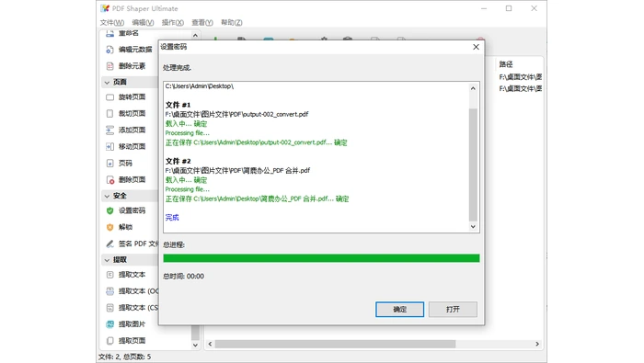Viewport: 644px width, 363px height.
Task: Click the '文件 #1' heading in log
Action: click(178, 105)
